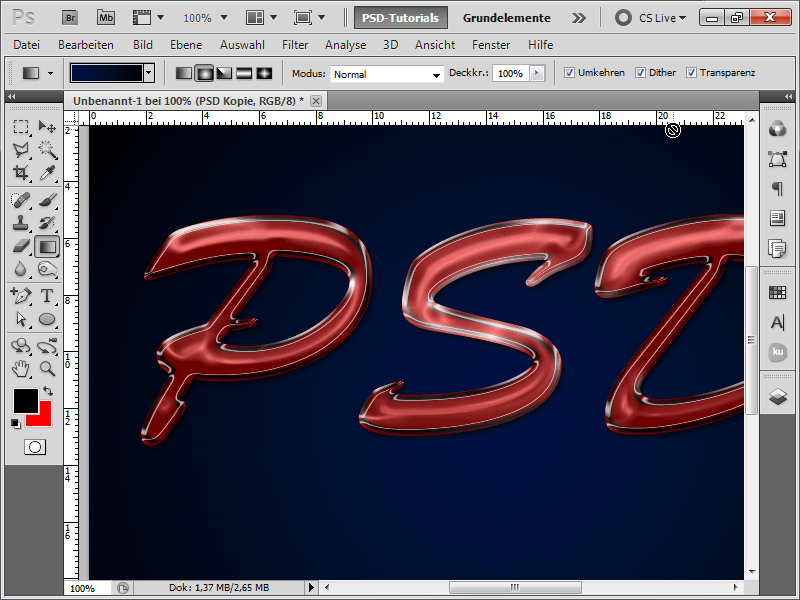This screenshot has height=600, width=800.
Task: Open the status bar info flyout arrow
Action: [311, 588]
